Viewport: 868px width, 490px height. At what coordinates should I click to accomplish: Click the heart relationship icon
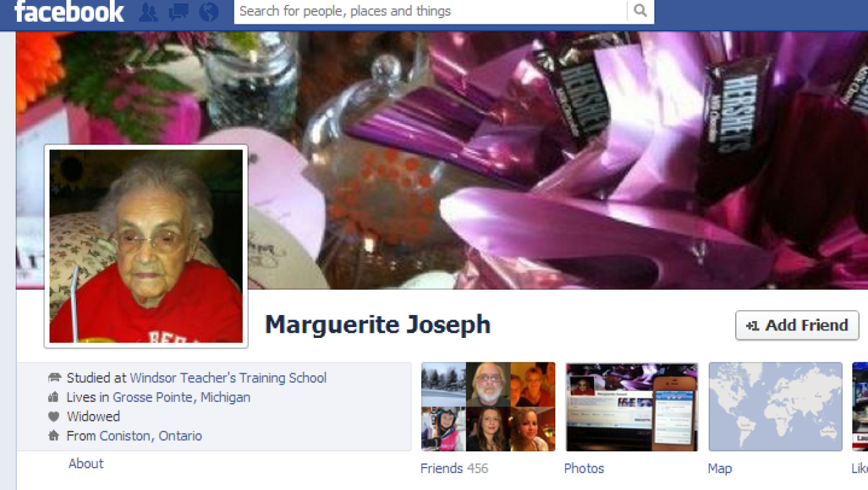point(54,417)
